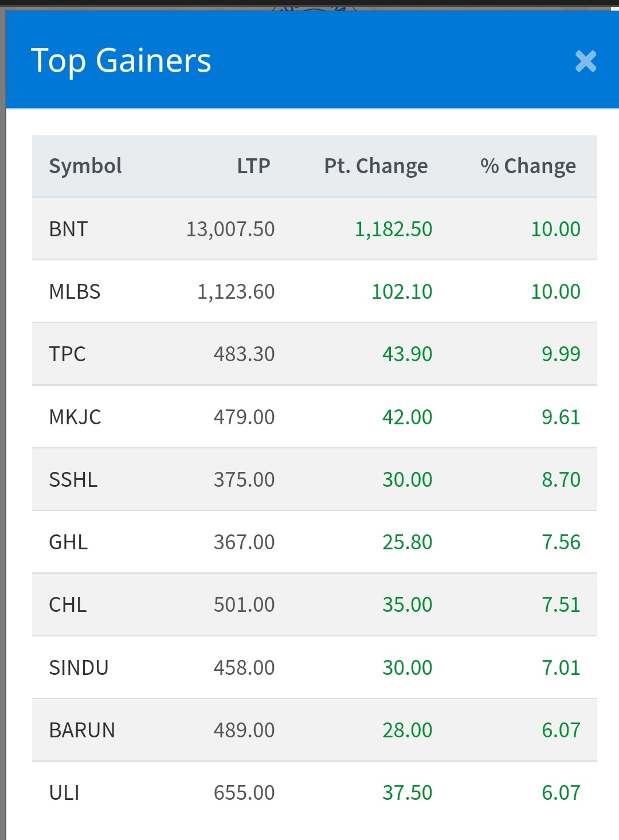This screenshot has height=840, width=619.
Task: Open the MKJC stock symbol
Action: click(x=75, y=417)
